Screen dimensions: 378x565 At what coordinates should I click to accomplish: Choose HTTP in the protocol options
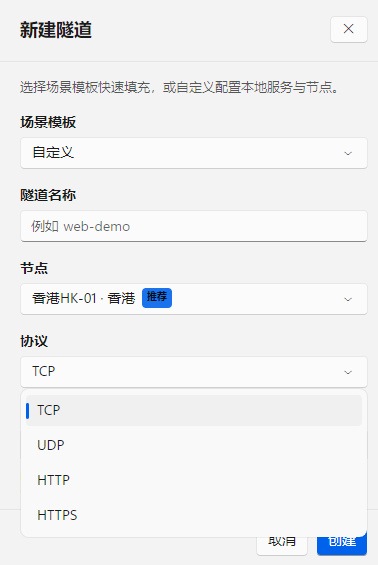[194, 480]
